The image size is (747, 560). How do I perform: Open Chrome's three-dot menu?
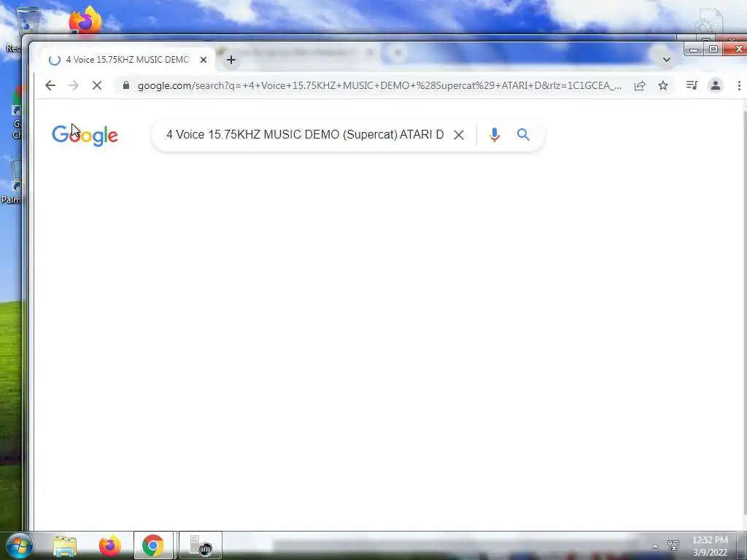pyautogui.click(x=739, y=86)
